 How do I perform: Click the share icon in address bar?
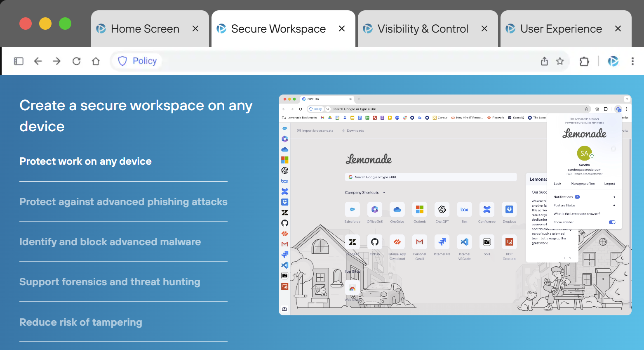pyautogui.click(x=544, y=61)
